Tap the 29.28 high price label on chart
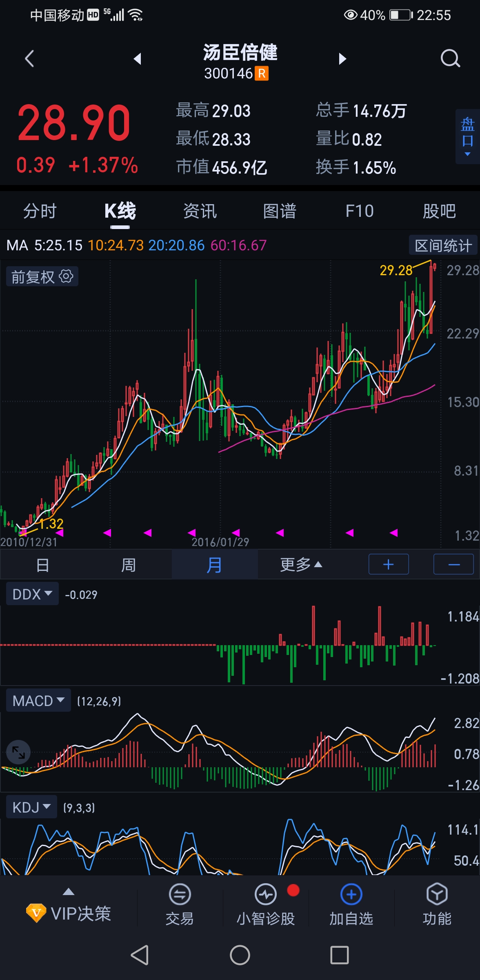The height and width of the screenshot is (980, 480). pos(396,270)
